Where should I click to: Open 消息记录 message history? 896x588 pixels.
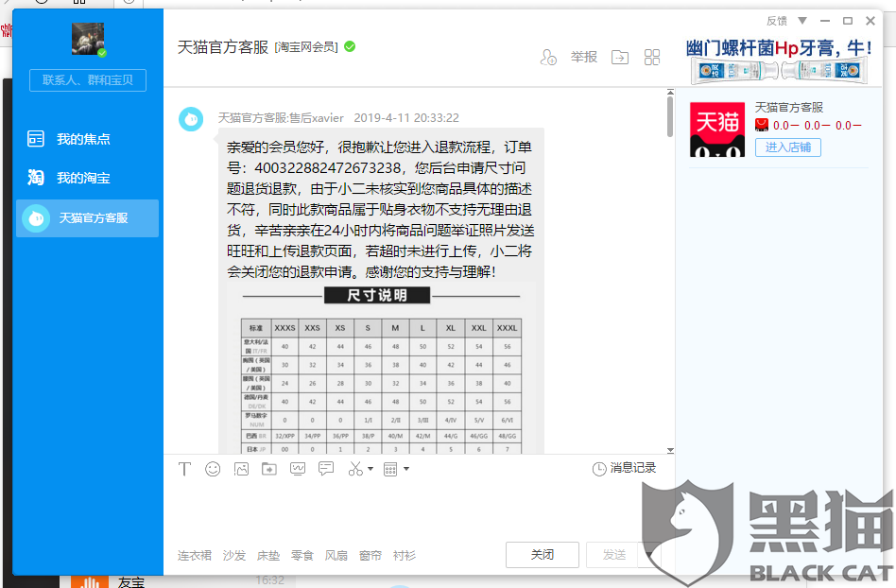tap(624, 468)
